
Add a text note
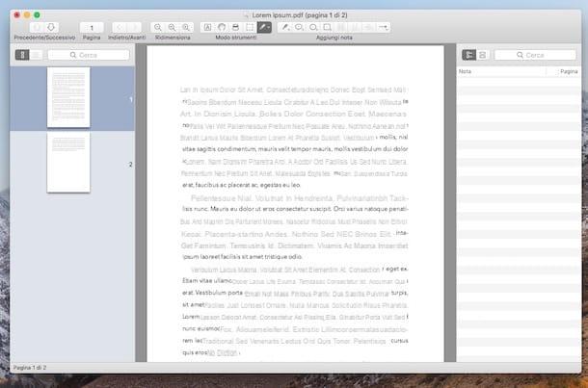285,27
